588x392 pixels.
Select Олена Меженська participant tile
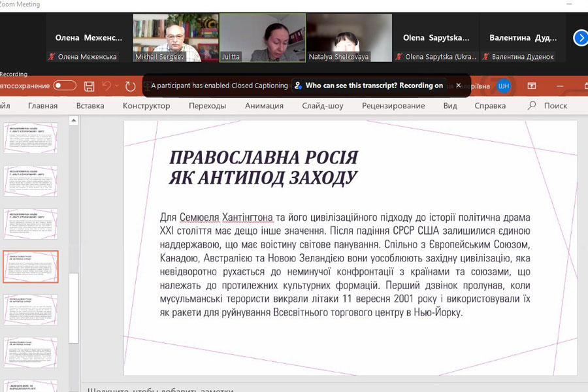[90, 37]
